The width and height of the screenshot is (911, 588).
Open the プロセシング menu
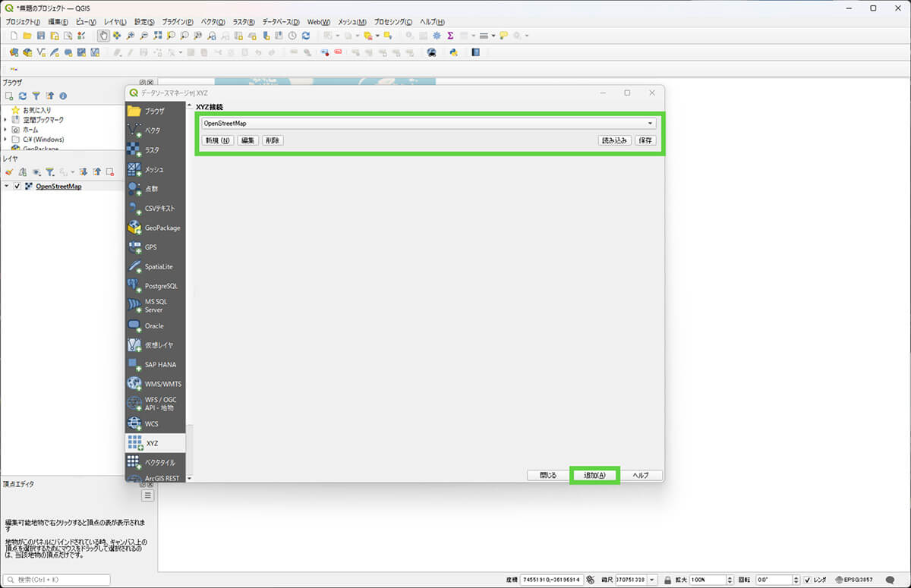(393, 22)
